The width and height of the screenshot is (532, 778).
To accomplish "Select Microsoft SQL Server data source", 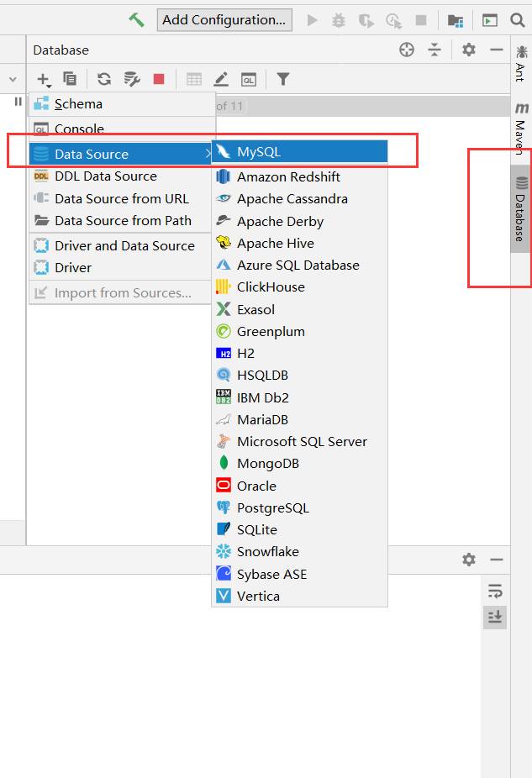I will coord(300,442).
